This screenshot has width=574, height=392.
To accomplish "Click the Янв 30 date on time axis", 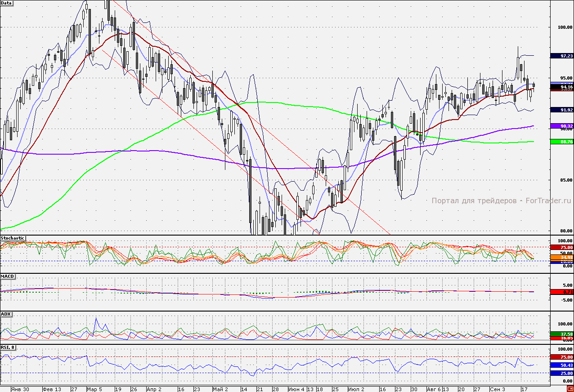I will pos(21,389).
